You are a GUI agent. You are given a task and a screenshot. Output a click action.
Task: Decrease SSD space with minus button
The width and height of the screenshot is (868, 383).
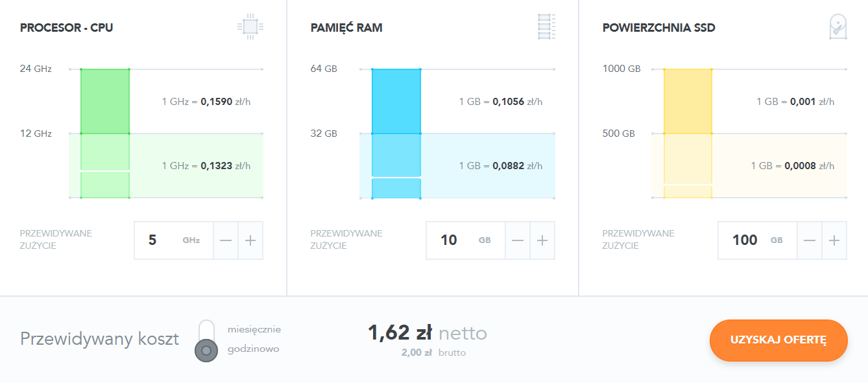810,240
